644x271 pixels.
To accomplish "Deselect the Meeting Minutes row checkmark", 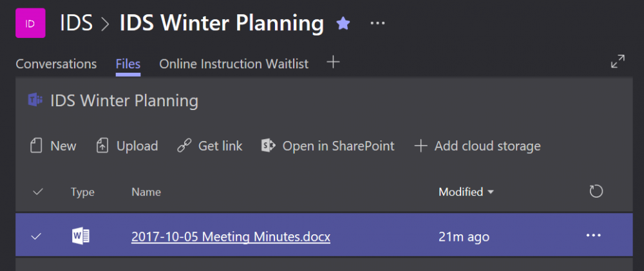I will [x=37, y=236].
